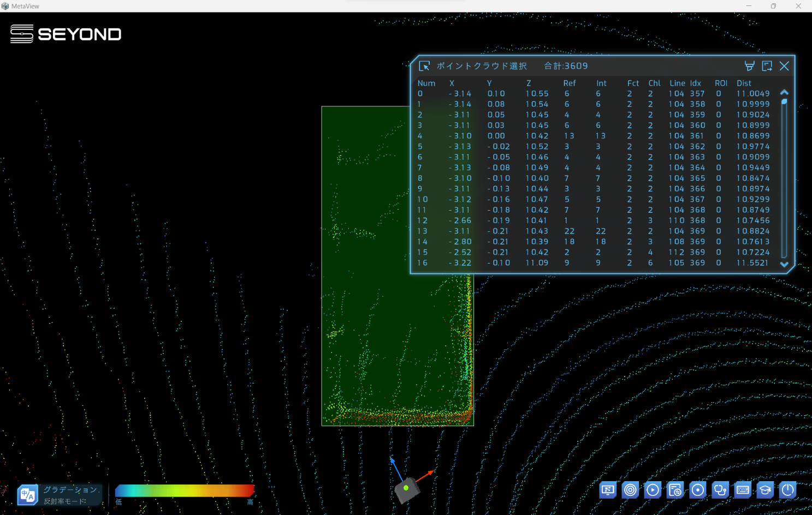The height and width of the screenshot is (515, 812).
Task: Click the record circle icon
Action: coord(697,490)
